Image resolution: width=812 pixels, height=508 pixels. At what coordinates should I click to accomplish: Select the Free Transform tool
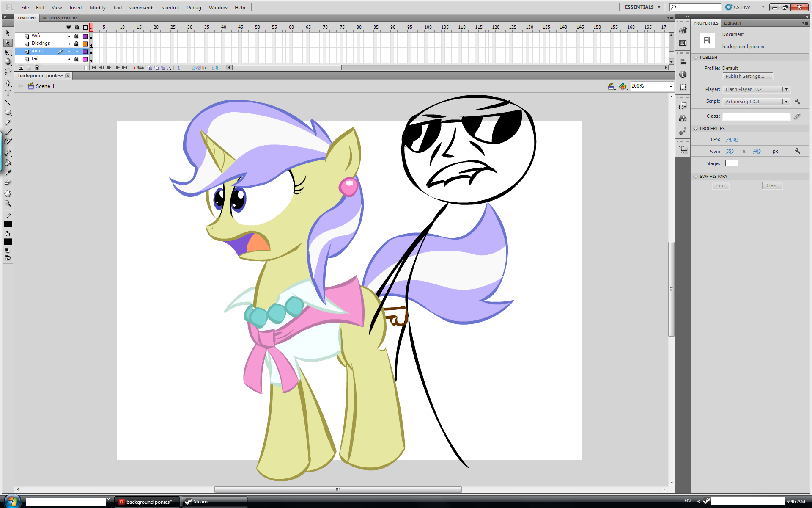pos(8,52)
